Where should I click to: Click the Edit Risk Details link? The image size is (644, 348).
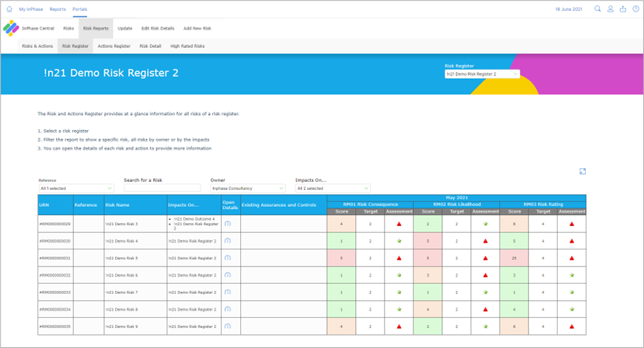(157, 28)
